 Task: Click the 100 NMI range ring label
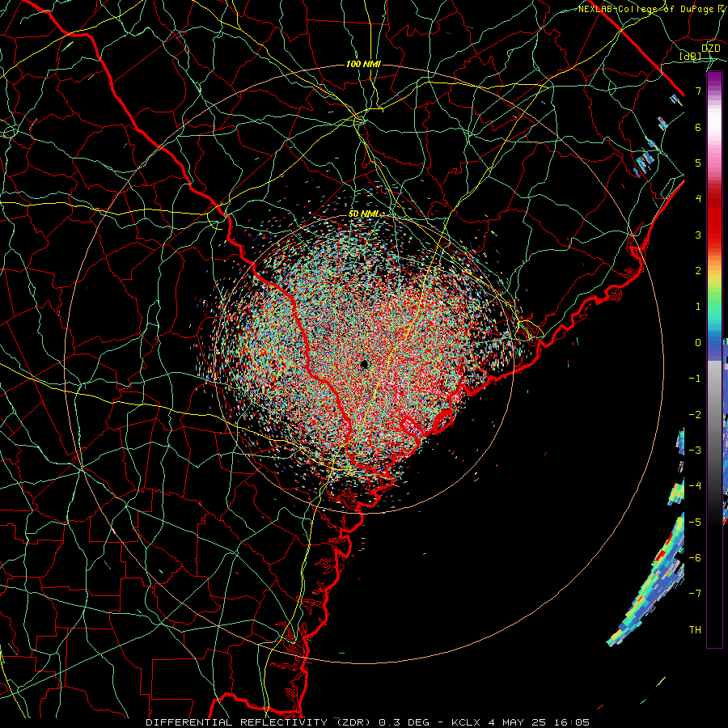coord(363,64)
